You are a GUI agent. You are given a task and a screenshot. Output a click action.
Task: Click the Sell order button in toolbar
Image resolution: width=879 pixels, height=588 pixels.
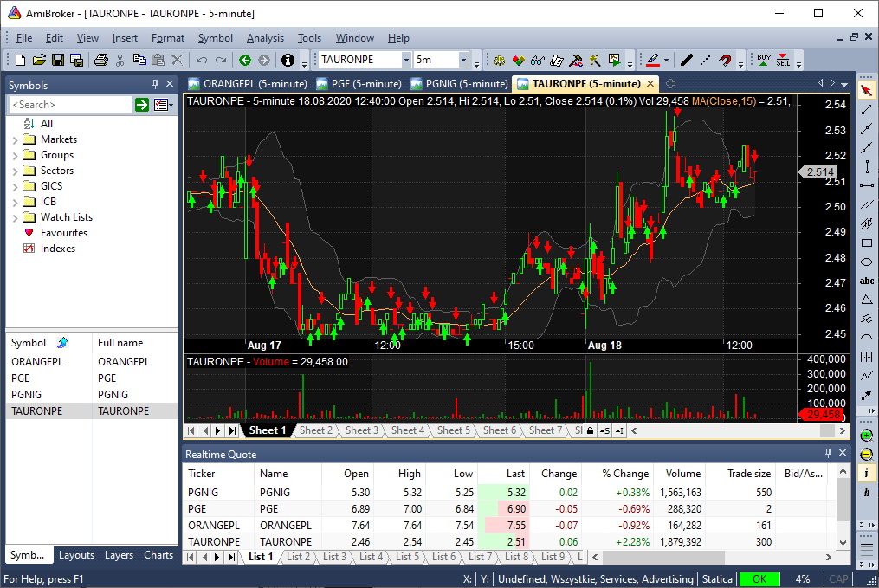click(x=783, y=60)
